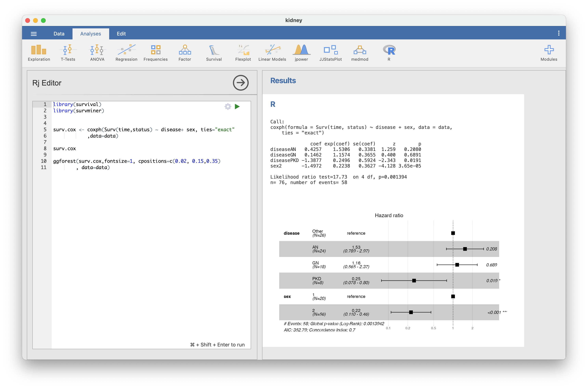Open the Factor analysis menu
The height and width of the screenshot is (389, 588).
pos(185,53)
